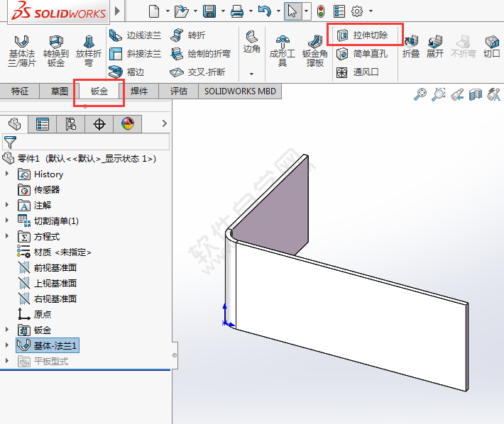
Task: Switch to the 焊件 (Weldments) tab
Action: (139, 91)
